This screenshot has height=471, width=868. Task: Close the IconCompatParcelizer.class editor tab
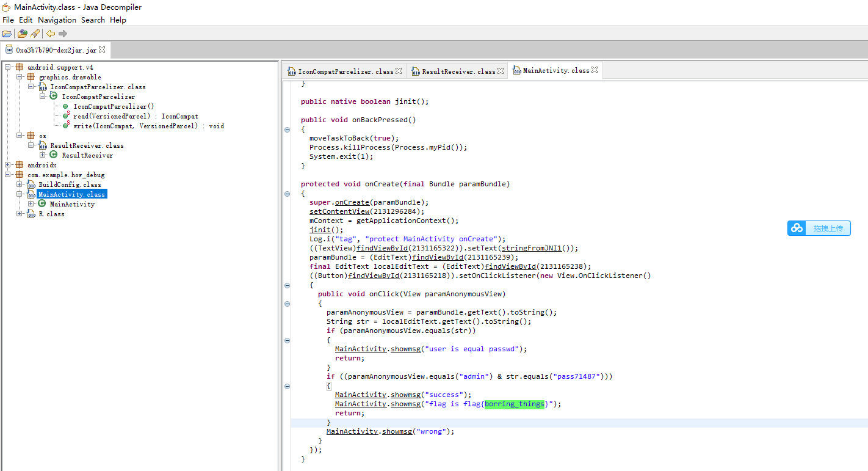pyautogui.click(x=399, y=71)
